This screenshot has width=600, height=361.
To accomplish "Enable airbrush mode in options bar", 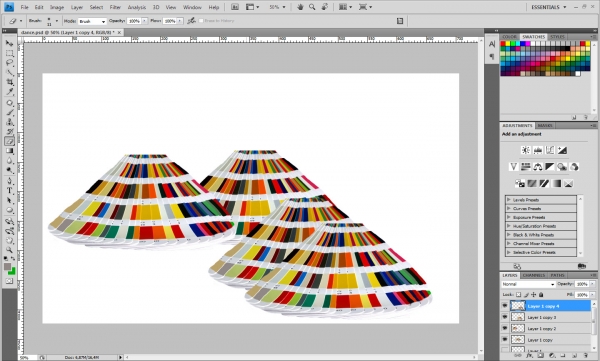I will click(x=191, y=21).
